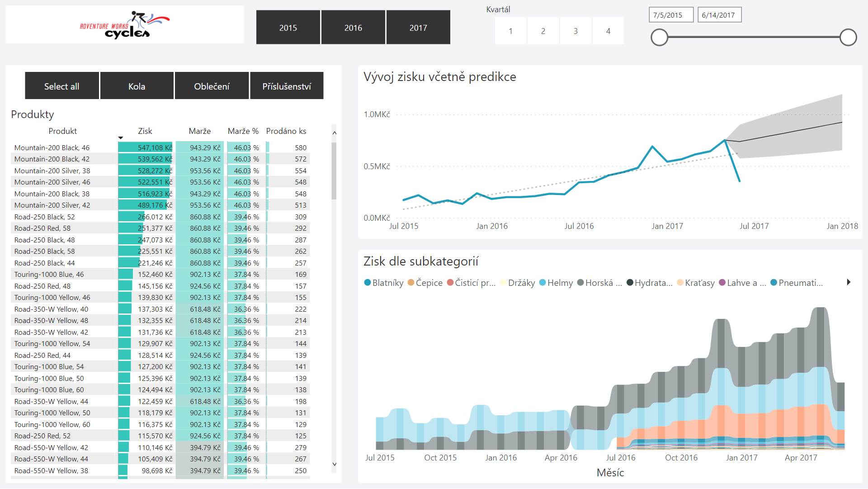Click the Produkty table title

click(33, 114)
